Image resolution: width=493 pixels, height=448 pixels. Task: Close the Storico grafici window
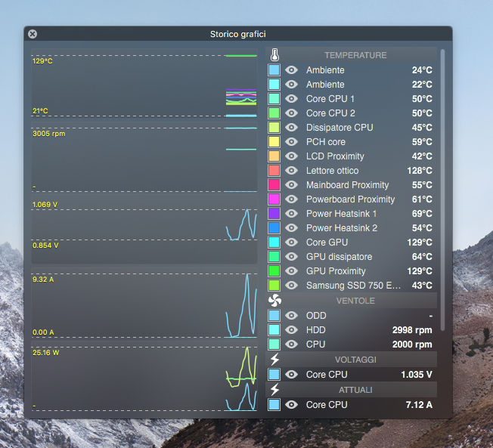33,34
